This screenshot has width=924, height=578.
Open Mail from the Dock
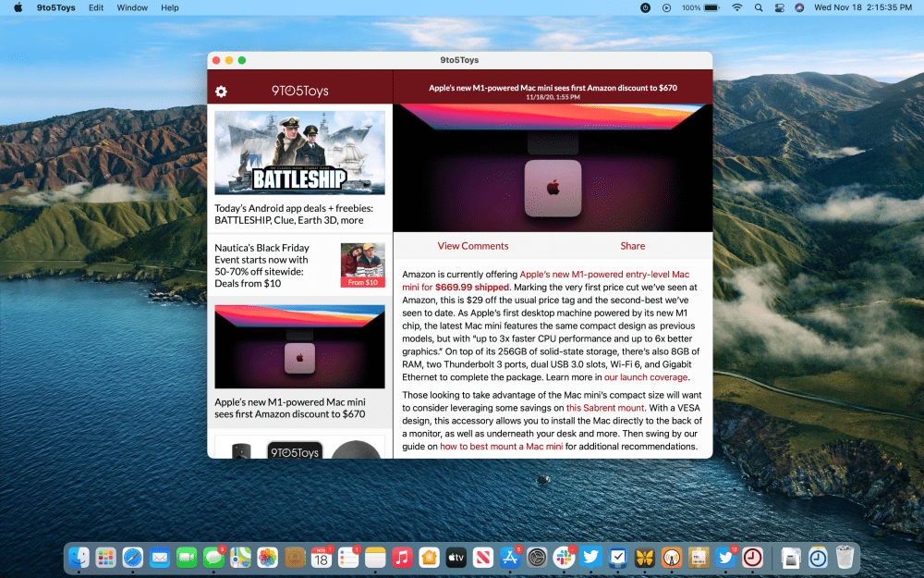tap(160, 557)
